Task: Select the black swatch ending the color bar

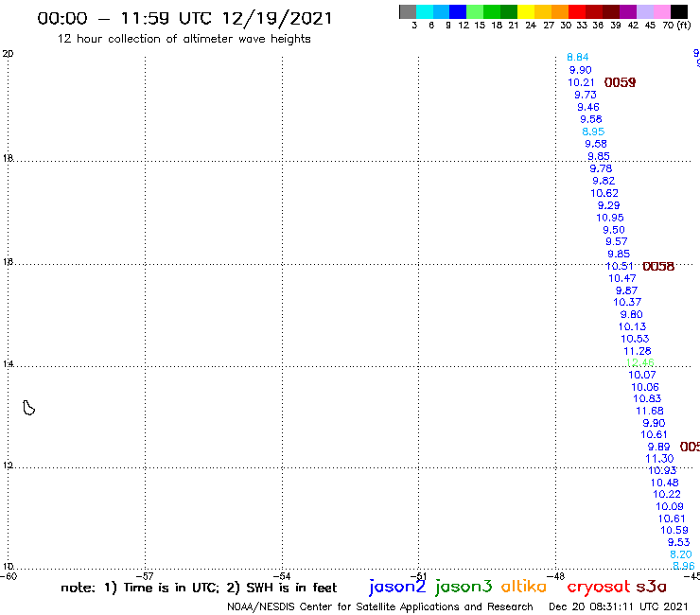Action: pos(679,11)
